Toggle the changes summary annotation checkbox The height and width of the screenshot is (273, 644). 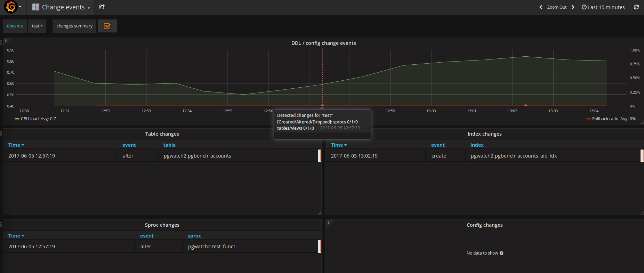click(x=107, y=26)
